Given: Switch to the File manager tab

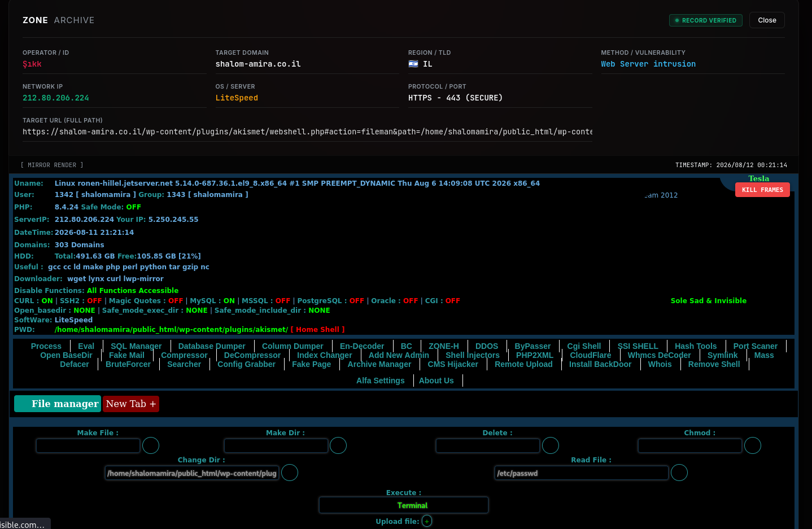Looking at the screenshot, I should pos(58,404).
